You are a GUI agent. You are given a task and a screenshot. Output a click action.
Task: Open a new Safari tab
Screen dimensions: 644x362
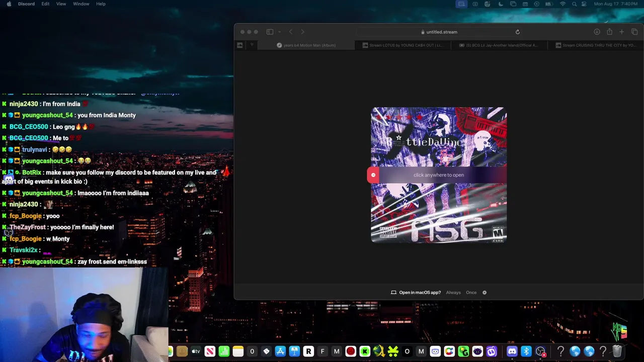tap(621, 32)
